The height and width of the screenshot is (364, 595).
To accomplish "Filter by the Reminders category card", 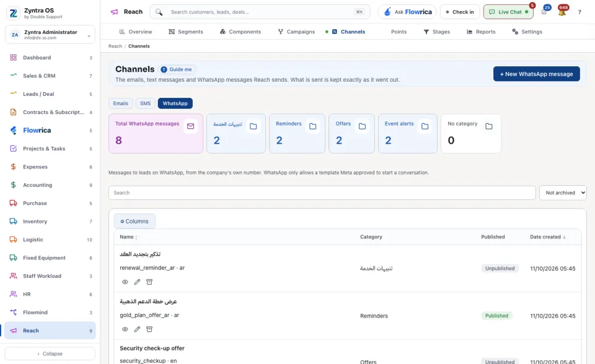I will 297,134.
